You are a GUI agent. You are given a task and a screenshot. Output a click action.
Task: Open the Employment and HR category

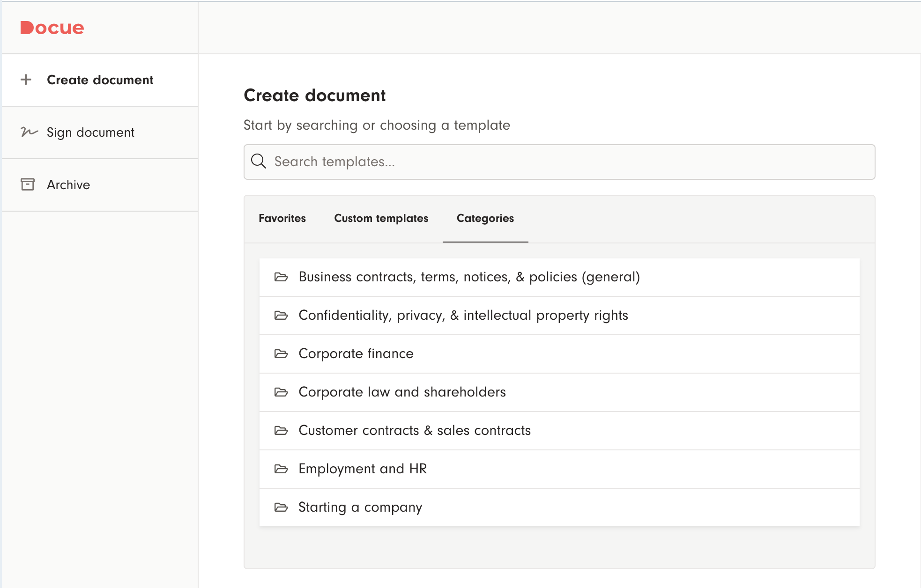(363, 469)
